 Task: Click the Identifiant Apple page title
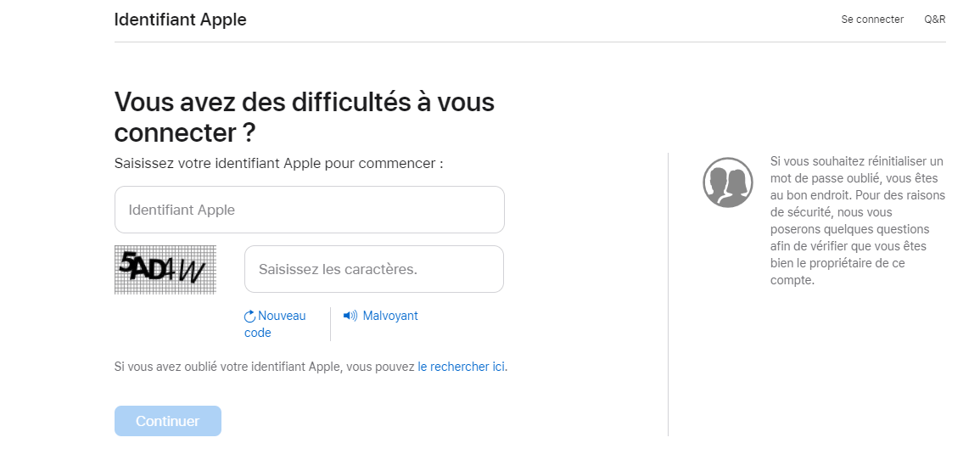[x=181, y=20]
